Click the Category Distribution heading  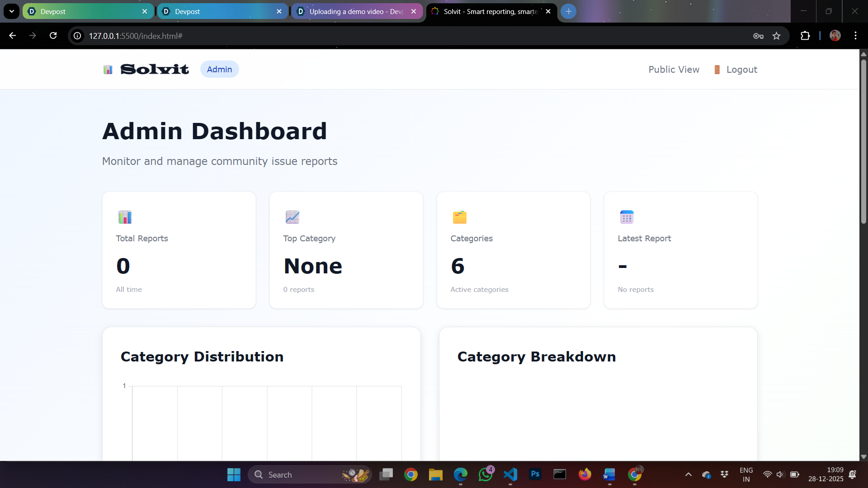pos(202,357)
